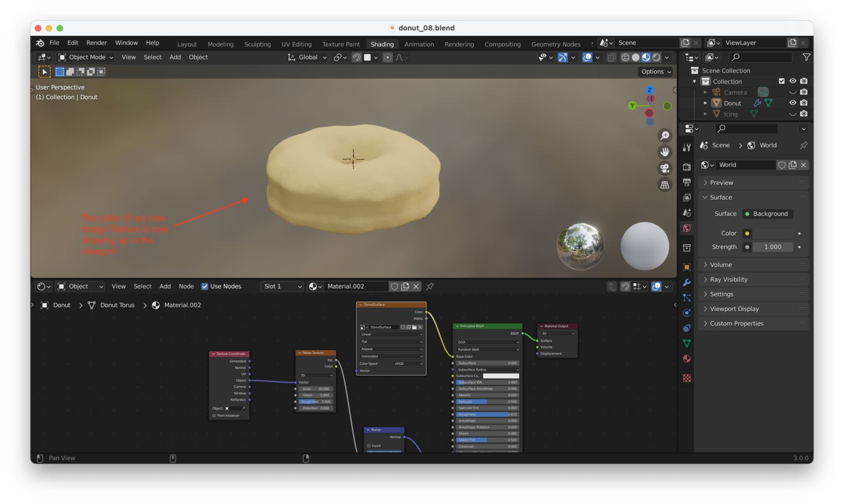This screenshot has height=504, width=844.
Task: Select the Texture properties checkerboard icon
Action: (x=686, y=378)
